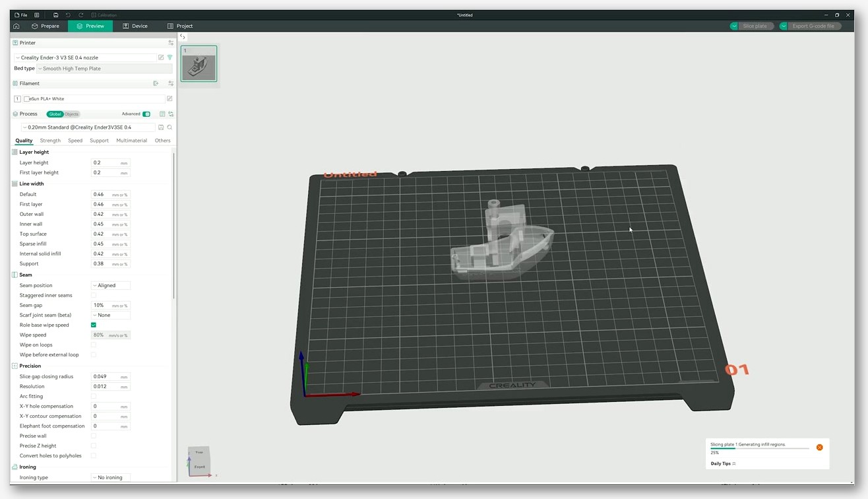868x499 pixels.
Task: Open the printer WiFi connection icon
Action: tap(170, 57)
